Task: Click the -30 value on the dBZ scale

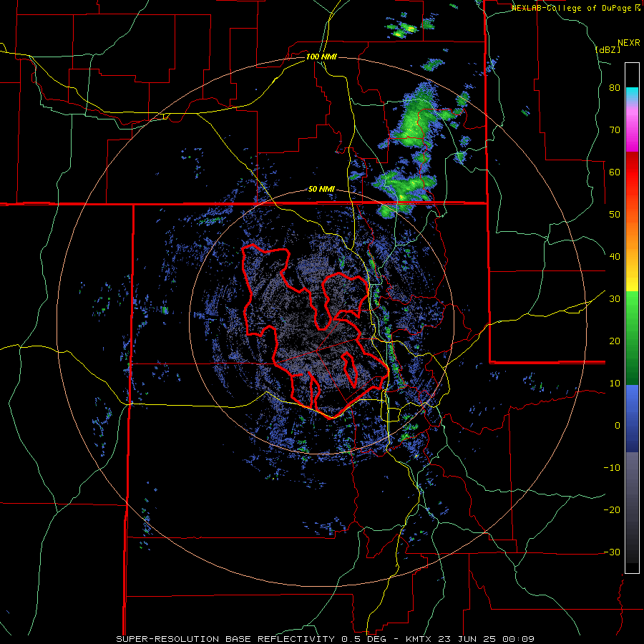Action: pyautogui.click(x=612, y=552)
